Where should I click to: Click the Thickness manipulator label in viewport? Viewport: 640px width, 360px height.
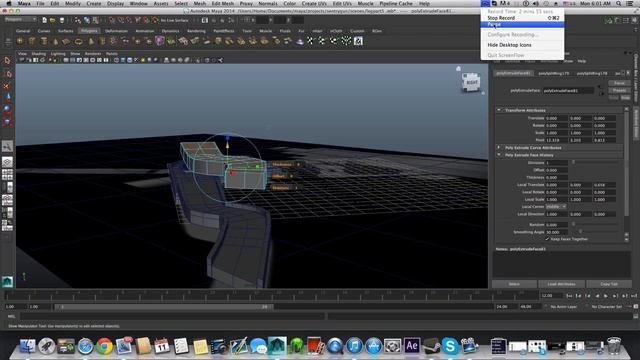282,164
